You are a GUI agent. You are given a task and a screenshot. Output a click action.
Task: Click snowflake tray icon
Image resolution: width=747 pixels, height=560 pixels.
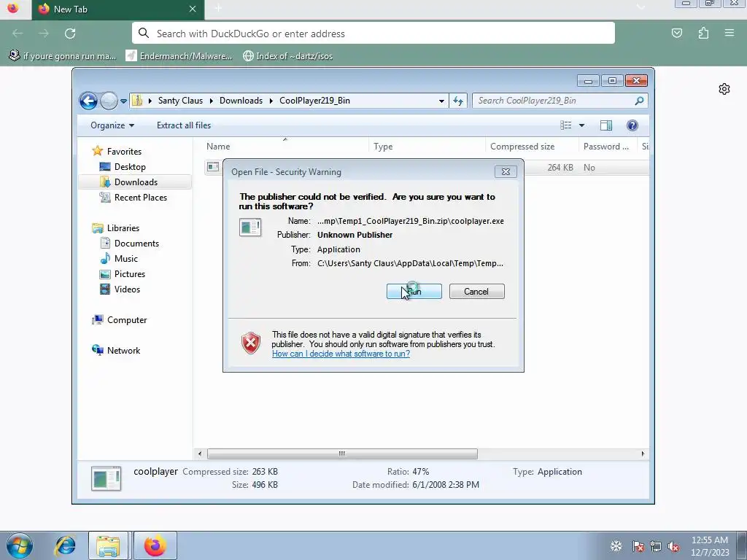coord(616,546)
